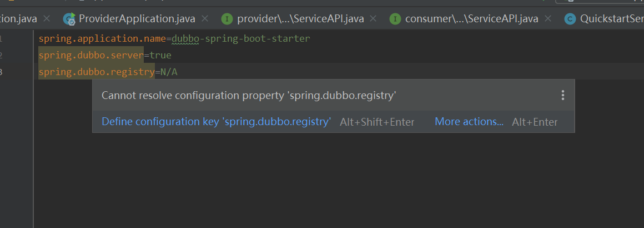Open the tooltip's three-dot options menu
This screenshot has height=228, width=644.
(x=563, y=96)
